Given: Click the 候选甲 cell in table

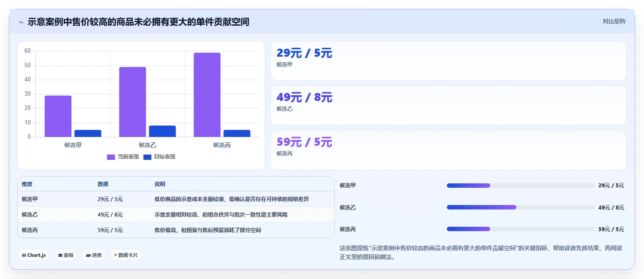Looking at the screenshot, I should pos(30,199).
